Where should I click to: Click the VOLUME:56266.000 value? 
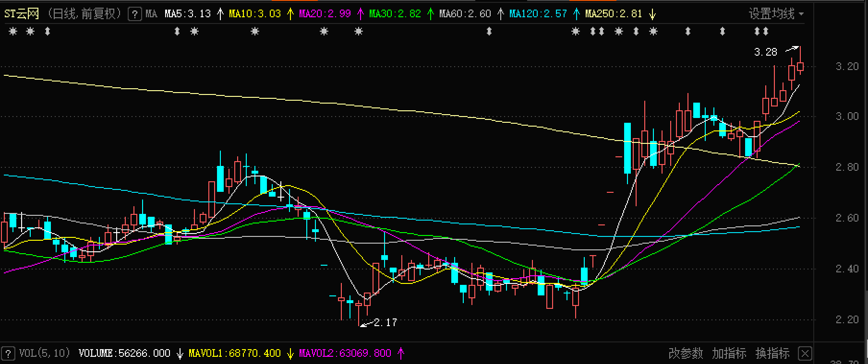point(124,353)
